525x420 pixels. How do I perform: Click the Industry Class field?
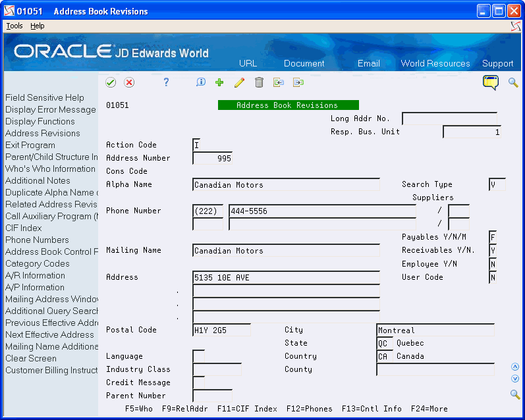point(217,370)
